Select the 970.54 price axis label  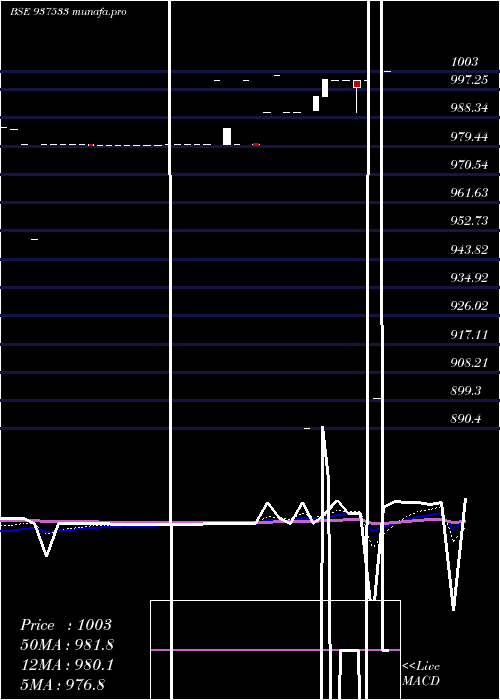tap(469, 165)
